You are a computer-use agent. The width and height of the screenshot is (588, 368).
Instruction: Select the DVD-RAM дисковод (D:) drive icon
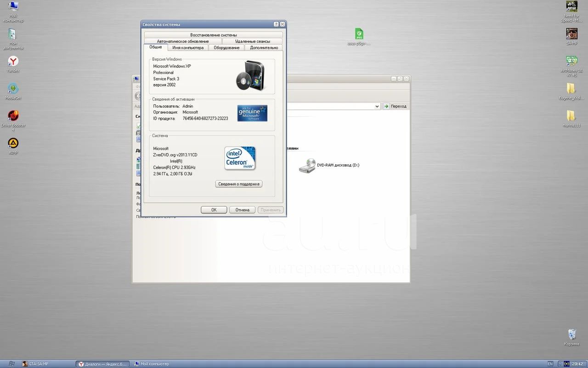(x=329, y=165)
